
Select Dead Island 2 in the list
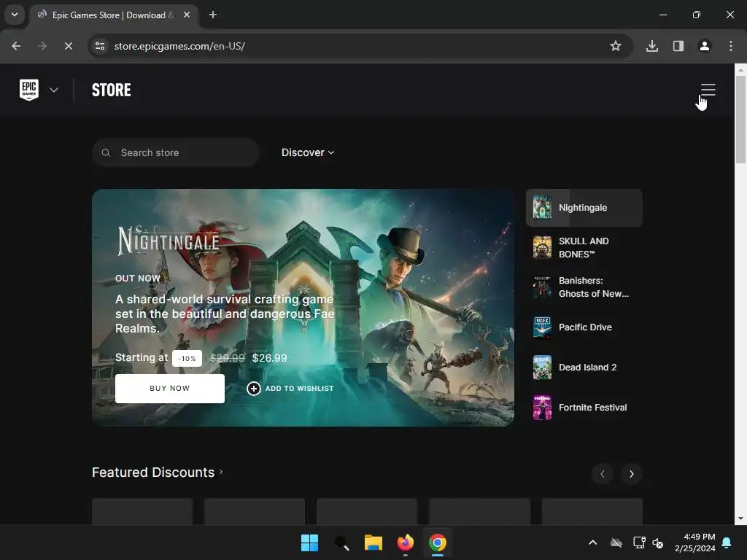tap(584, 367)
